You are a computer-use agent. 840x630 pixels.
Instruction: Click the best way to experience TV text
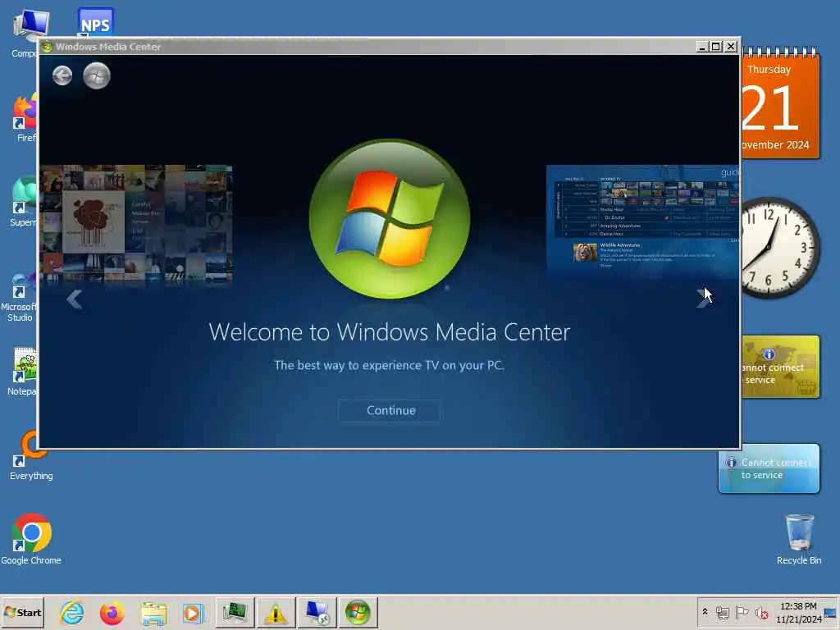390,365
